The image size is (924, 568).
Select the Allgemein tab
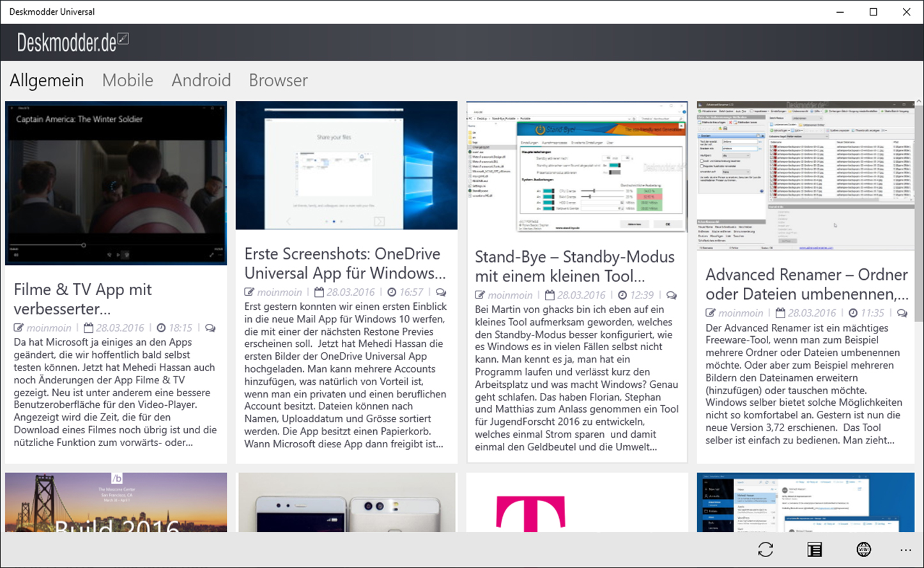[47, 81]
